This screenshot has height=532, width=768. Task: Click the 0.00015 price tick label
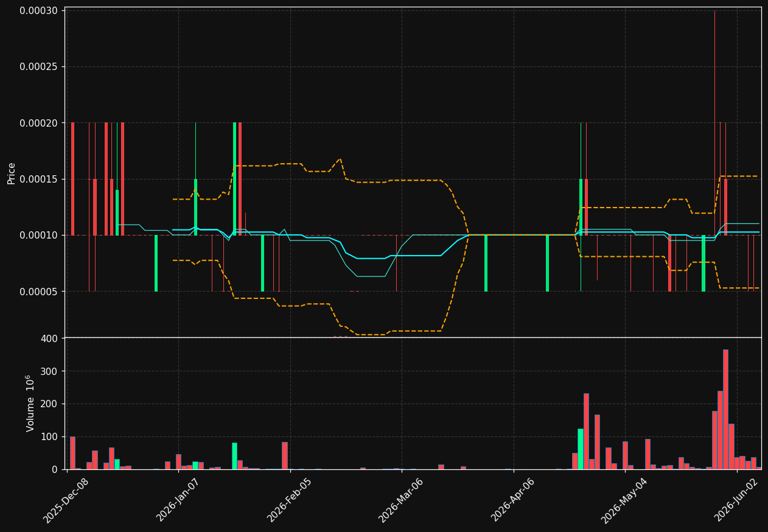point(38,180)
